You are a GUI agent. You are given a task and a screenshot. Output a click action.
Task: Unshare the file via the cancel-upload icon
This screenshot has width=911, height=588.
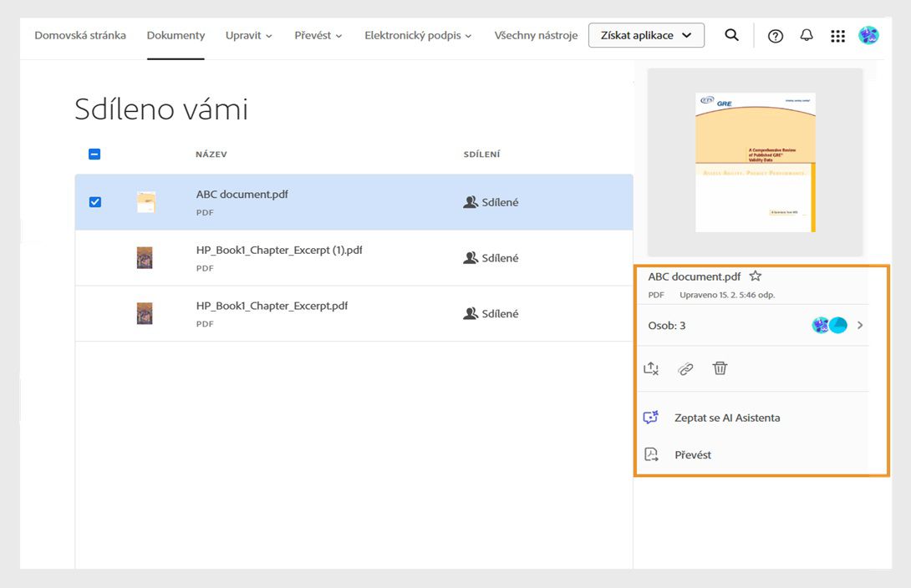pyautogui.click(x=650, y=368)
